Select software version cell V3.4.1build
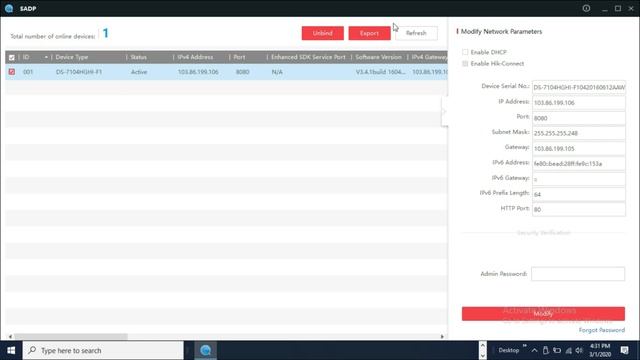 pos(380,72)
